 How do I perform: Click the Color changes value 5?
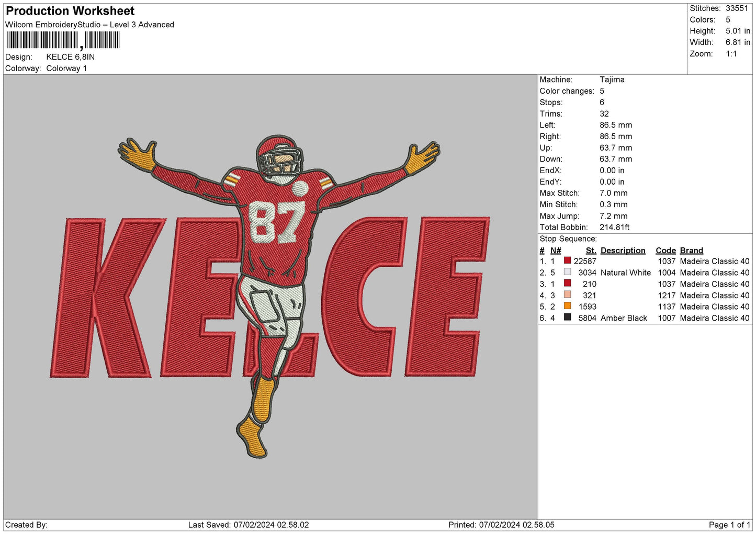tap(602, 91)
